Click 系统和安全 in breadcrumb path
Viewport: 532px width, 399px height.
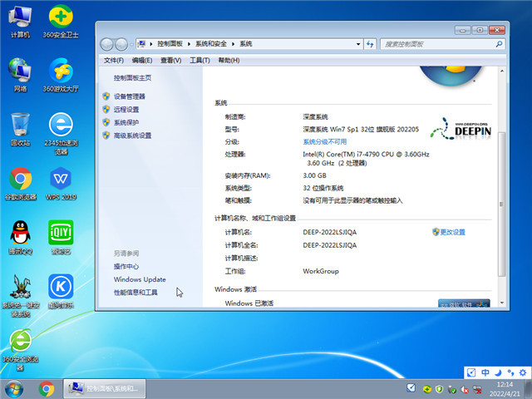211,44
